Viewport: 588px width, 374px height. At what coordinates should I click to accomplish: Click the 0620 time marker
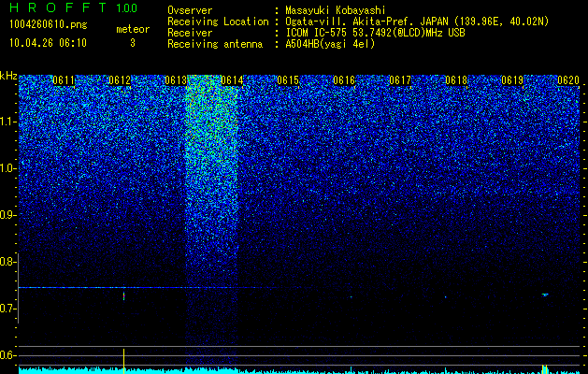tap(568, 80)
